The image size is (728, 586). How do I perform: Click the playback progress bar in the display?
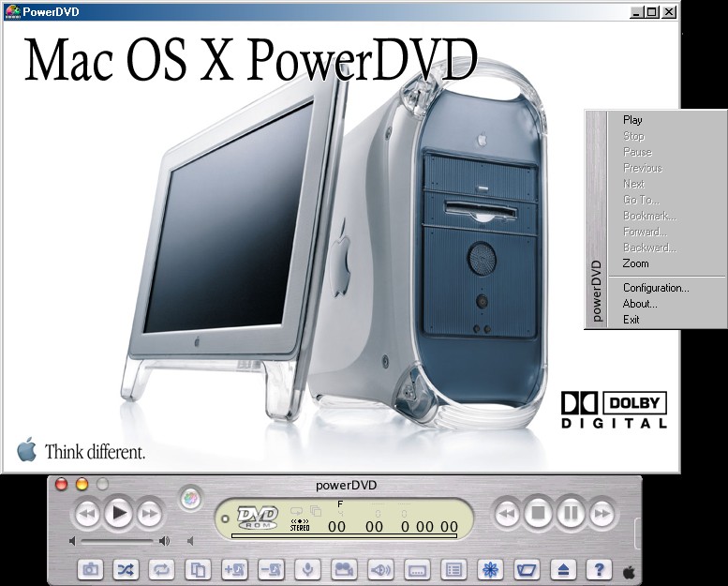pos(344,535)
